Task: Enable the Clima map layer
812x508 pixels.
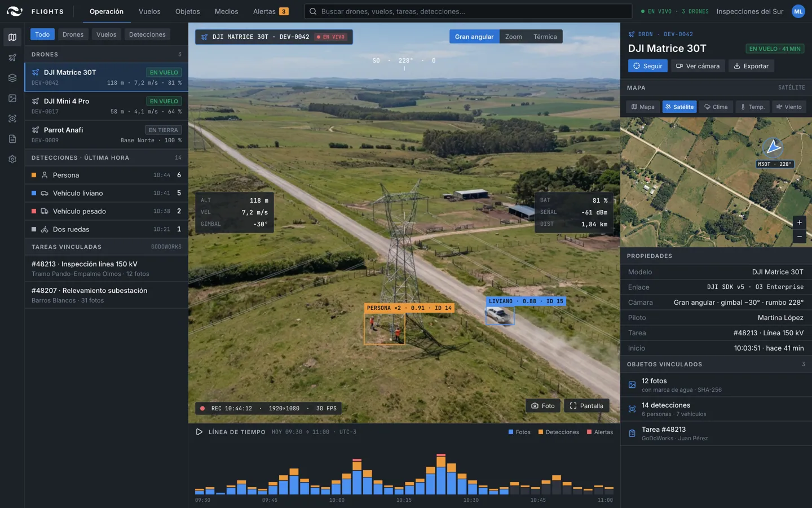Action: [716, 107]
